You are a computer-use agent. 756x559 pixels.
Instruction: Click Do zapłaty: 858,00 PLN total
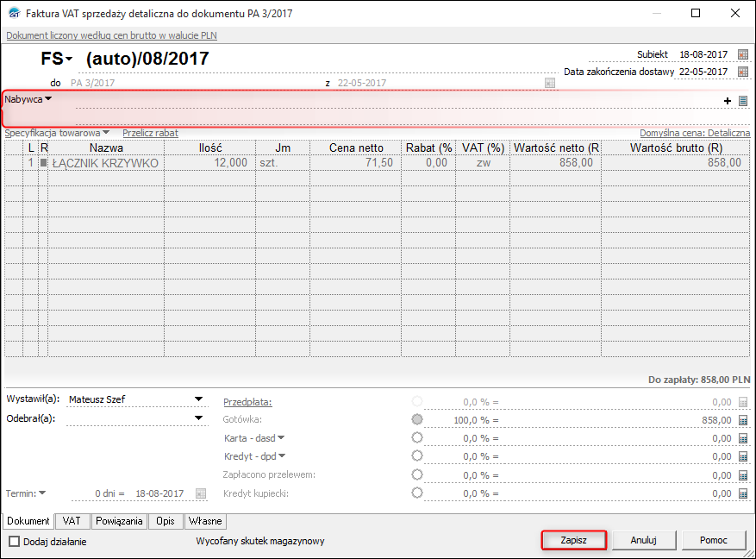pos(699,380)
